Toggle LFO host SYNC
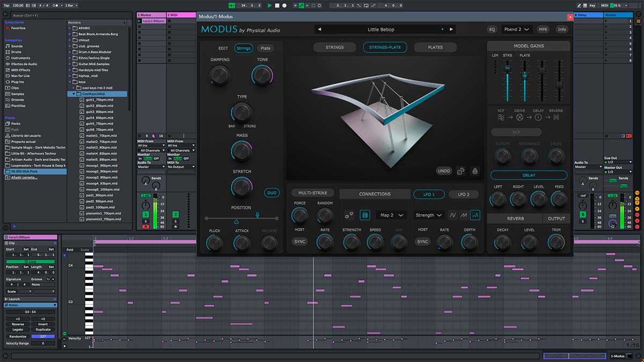The image size is (644, 362). pos(423,241)
